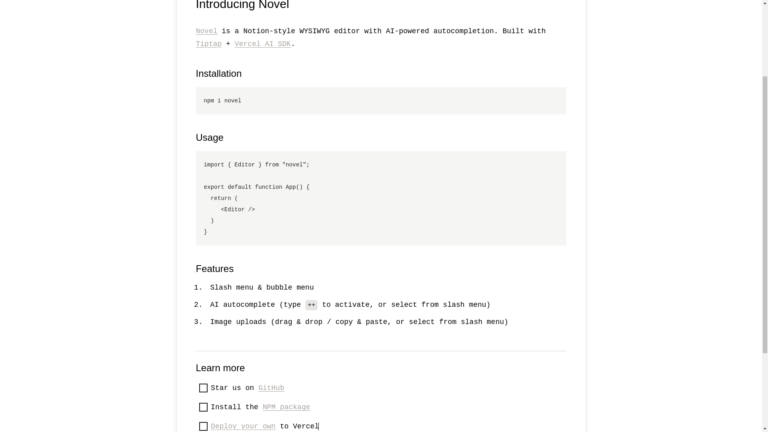Click the 'Slash menu & bubble menu' list item
Image resolution: width=768 pixels, height=432 pixels.
(261, 288)
